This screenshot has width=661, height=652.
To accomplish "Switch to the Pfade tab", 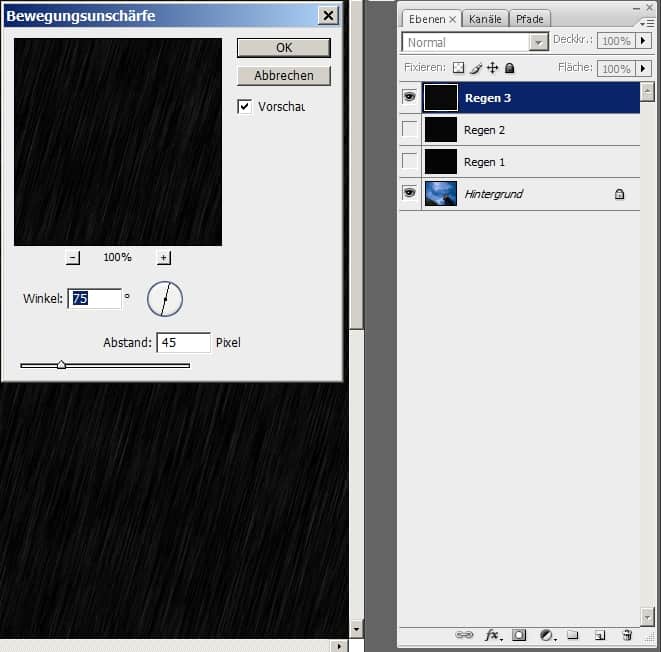I will (x=529, y=19).
